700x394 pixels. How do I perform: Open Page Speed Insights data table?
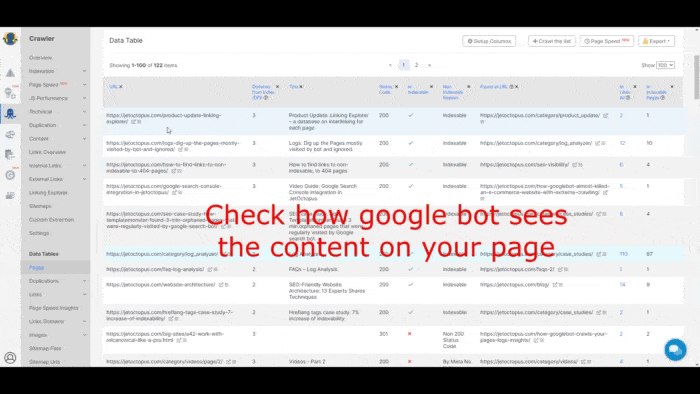pyautogui.click(x=54, y=308)
